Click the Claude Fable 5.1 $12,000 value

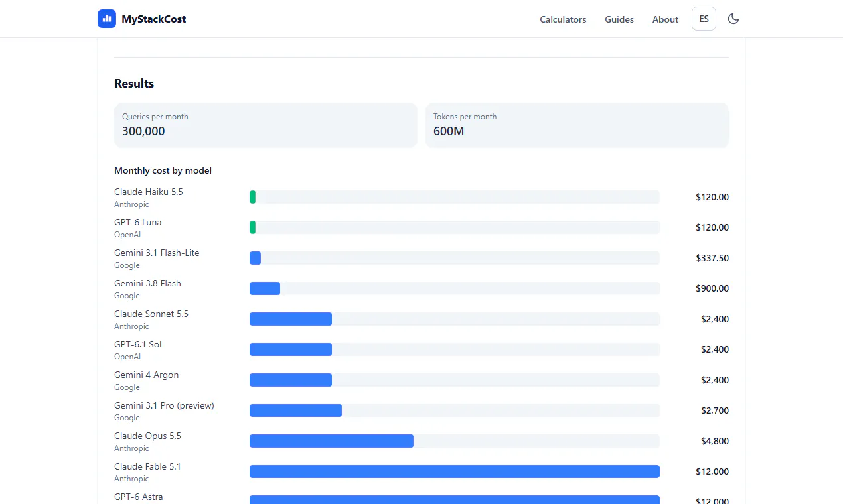[712, 472]
